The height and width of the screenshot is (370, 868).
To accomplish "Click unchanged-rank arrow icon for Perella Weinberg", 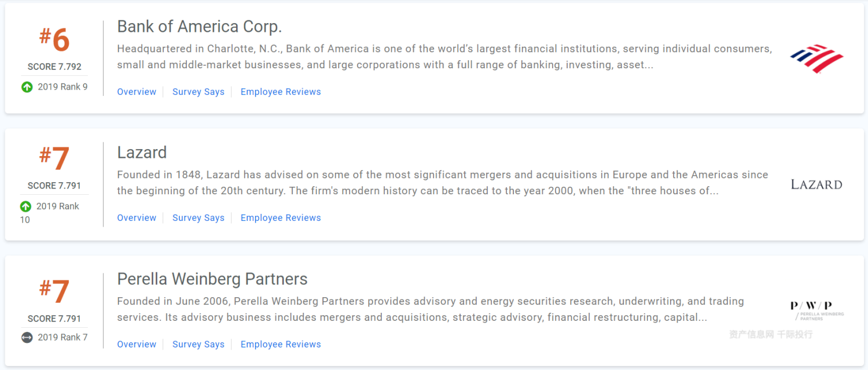I will click(27, 338).
